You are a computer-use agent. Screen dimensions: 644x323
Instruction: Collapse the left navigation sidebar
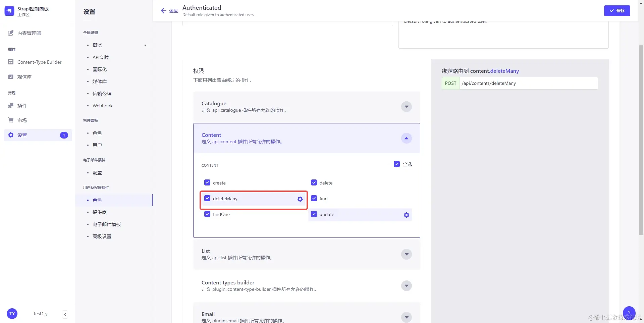coord(65,314)
